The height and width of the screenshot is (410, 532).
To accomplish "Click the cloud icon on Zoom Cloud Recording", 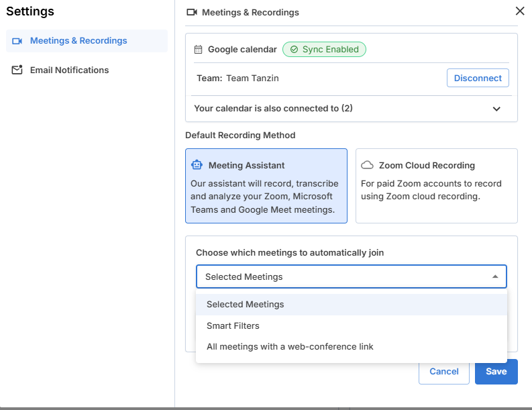I will tap(367, 165).
